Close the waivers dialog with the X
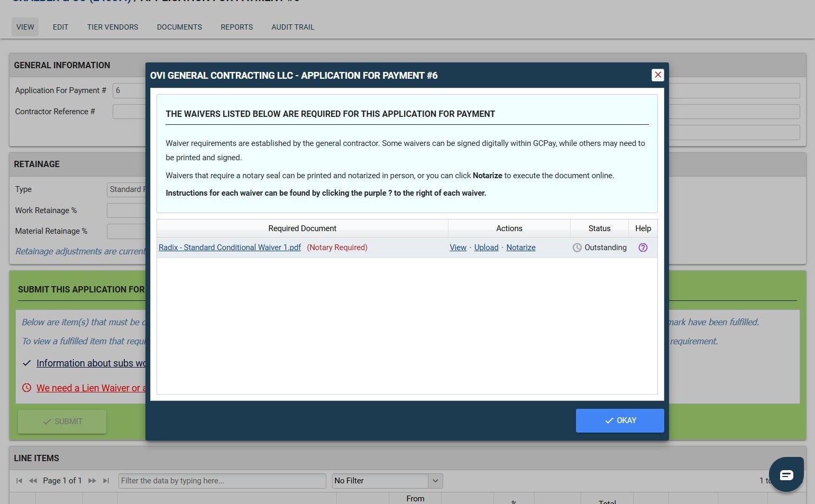The height and width of the screenshot is (504, 815). 658,75
